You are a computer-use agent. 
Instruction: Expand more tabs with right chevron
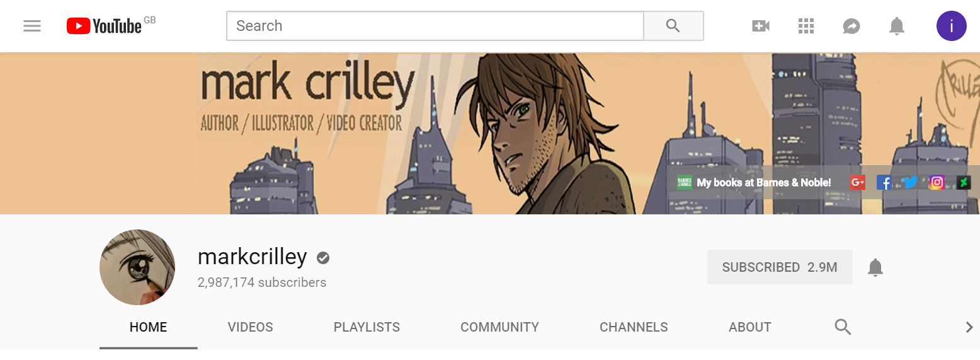(x=969, y=327)
